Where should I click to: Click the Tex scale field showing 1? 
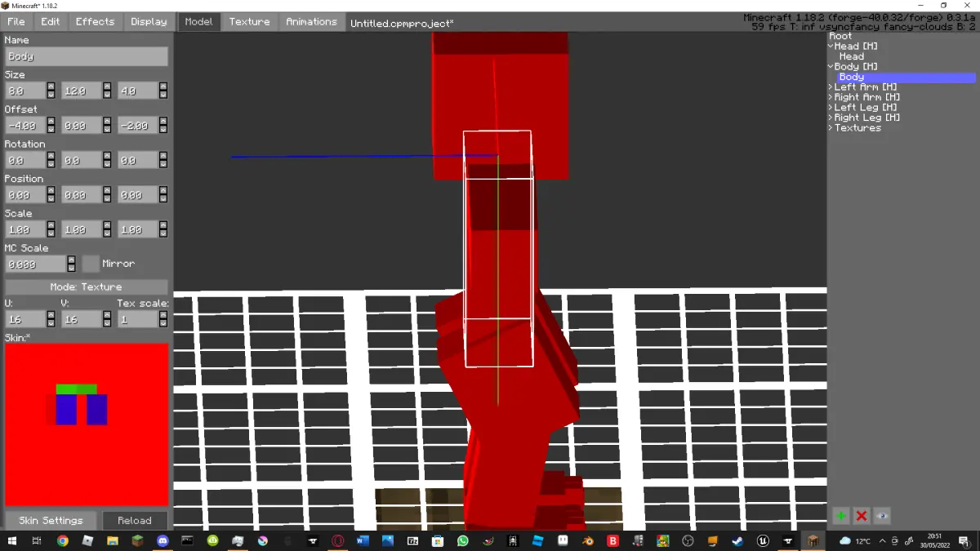138,320
